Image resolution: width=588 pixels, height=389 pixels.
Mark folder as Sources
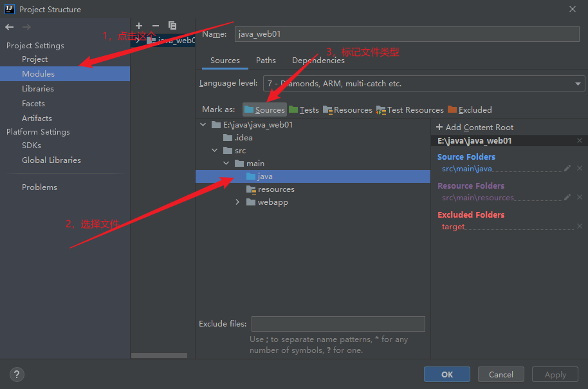pyautogui.click(x=265, y=109)
